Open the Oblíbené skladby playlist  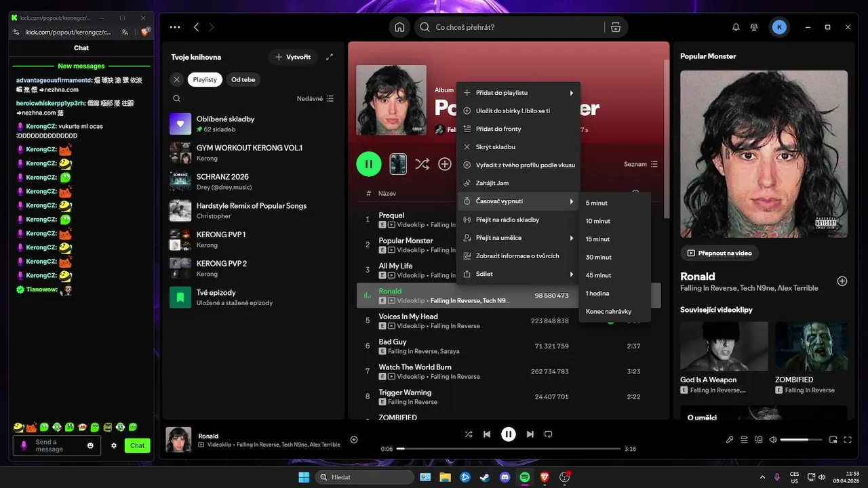click(x=253, y=124)
